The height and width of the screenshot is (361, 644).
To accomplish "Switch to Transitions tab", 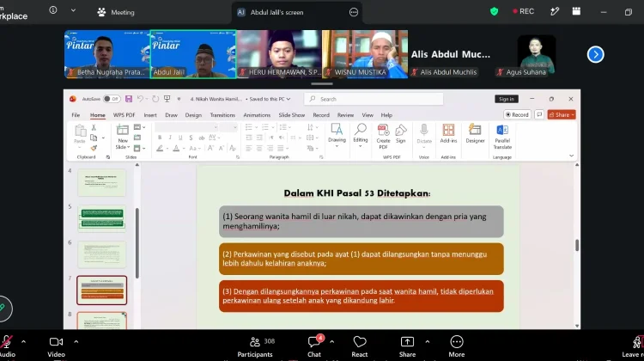I will coord(222,115).
